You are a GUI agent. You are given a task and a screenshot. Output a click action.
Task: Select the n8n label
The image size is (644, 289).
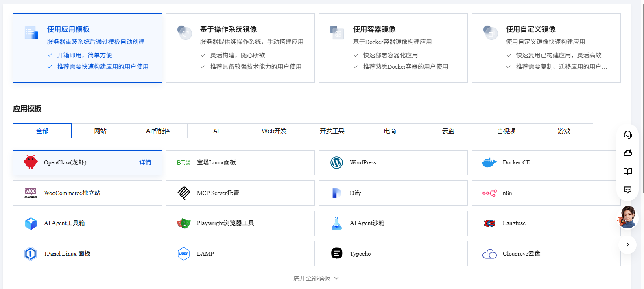click(507, 193)
